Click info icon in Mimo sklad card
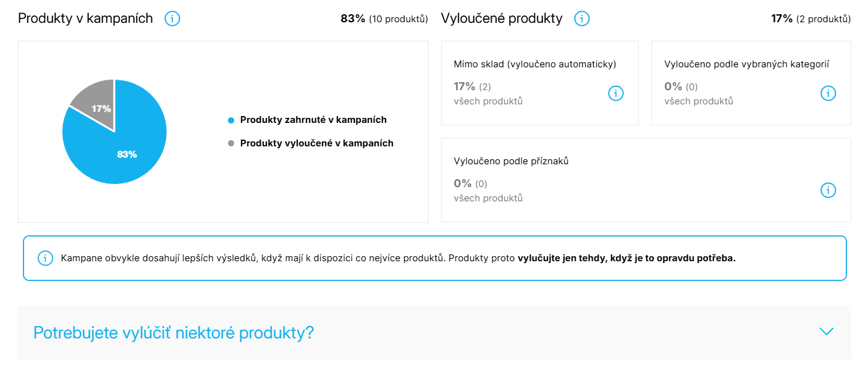The width and height of the screenshot is (868, 365). [616, 93]
